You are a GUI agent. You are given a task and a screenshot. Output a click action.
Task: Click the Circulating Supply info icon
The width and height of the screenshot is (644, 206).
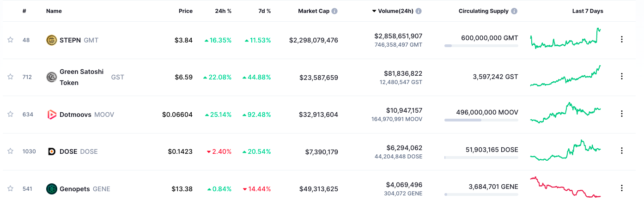514,11
